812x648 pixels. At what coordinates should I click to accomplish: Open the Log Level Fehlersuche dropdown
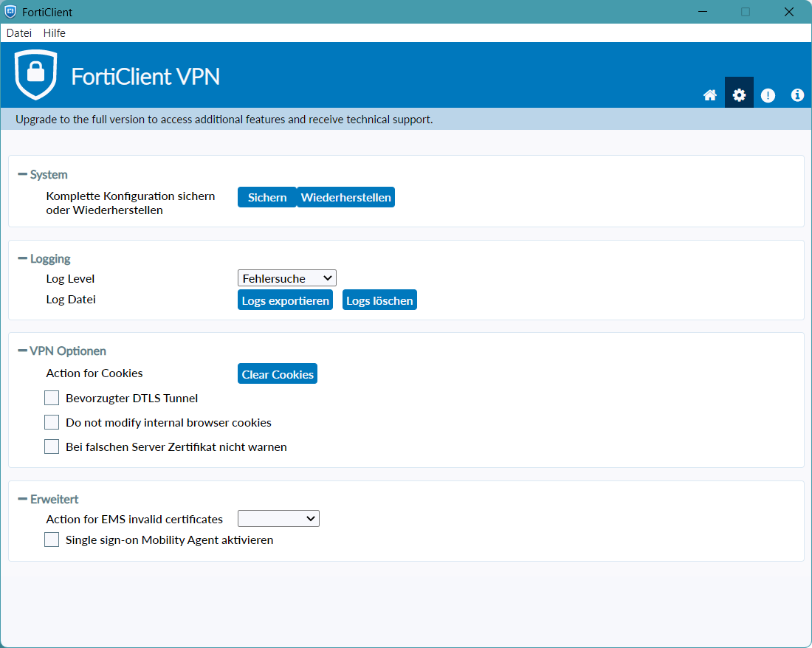tap(286, 278)
